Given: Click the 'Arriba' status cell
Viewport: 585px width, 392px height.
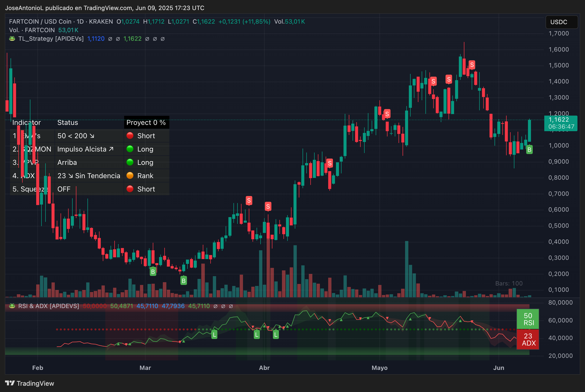Looking at the screenshot, I should coord(89,162).
